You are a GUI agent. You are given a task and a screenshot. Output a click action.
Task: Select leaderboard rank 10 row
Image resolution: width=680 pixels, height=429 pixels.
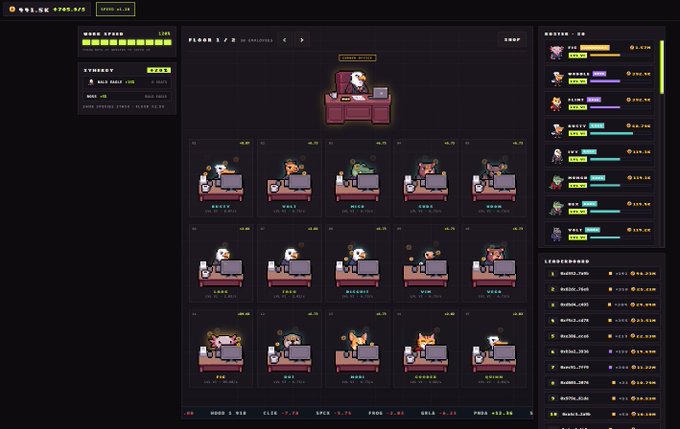point(602,414)
